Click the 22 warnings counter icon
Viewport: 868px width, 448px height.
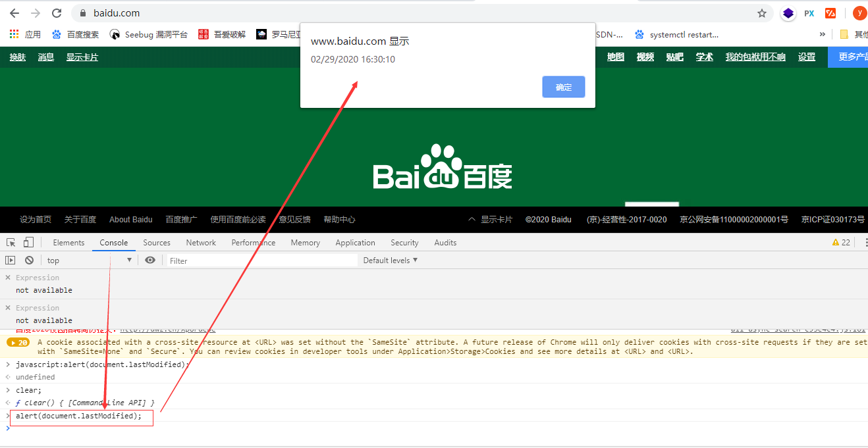coord(841,243)
